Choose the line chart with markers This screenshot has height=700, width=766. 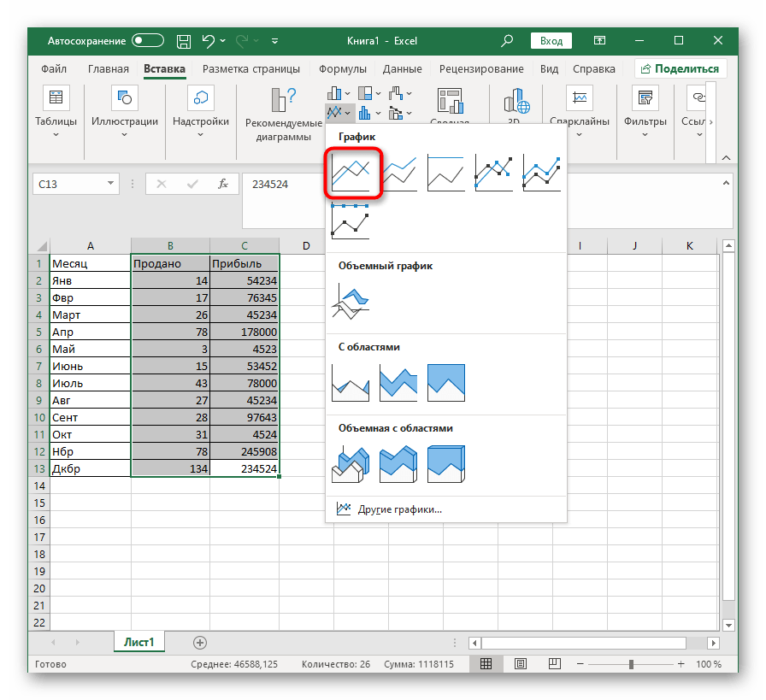[x=494, y=174]
